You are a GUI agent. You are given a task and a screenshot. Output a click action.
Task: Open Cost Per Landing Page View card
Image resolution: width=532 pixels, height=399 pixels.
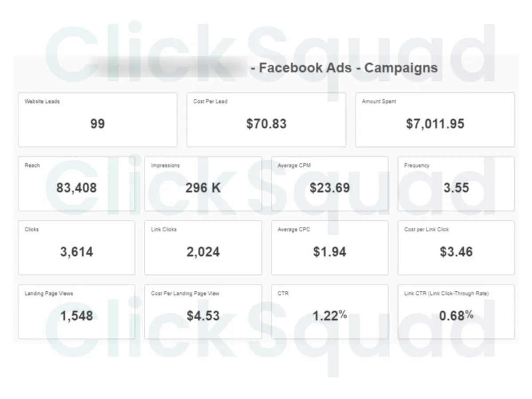click(203, 312)
